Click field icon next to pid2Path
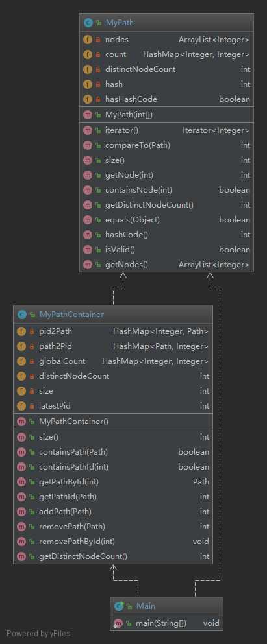This screenshot has height=644, width=267. tap(21, 331)
